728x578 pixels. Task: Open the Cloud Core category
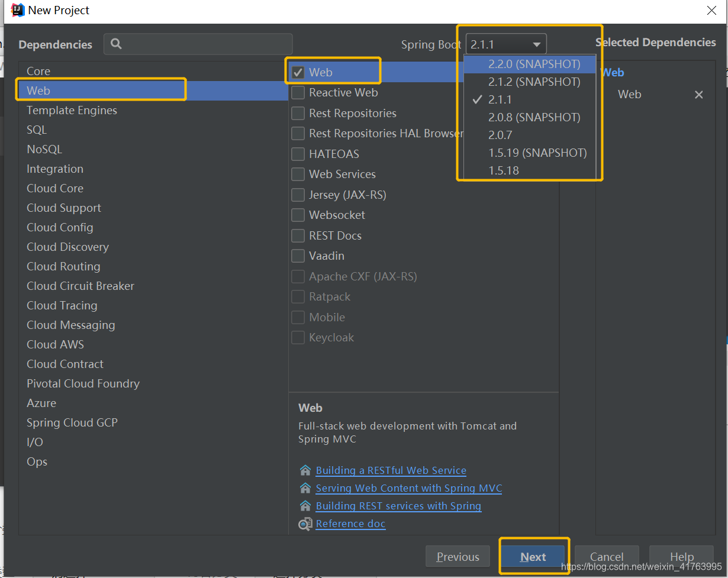click(153, 188)
